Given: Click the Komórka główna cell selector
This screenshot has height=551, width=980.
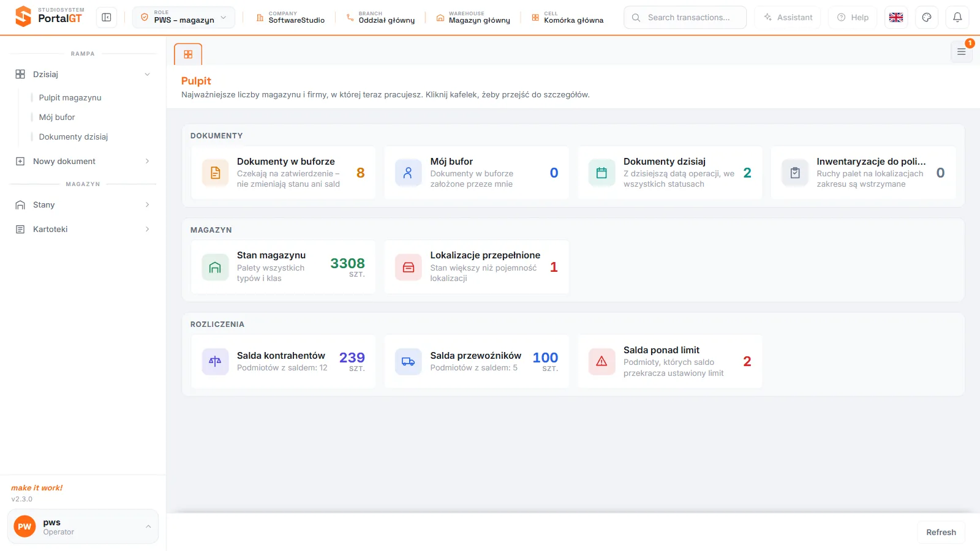Looking at the screenshot, I should (567, 17).
